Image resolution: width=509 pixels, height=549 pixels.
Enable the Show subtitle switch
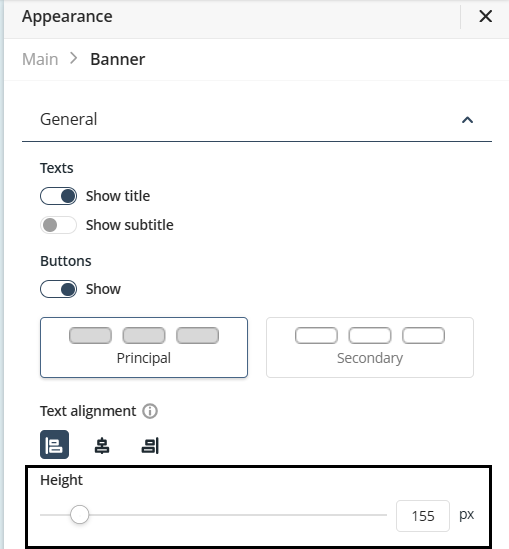click(58, 225)
